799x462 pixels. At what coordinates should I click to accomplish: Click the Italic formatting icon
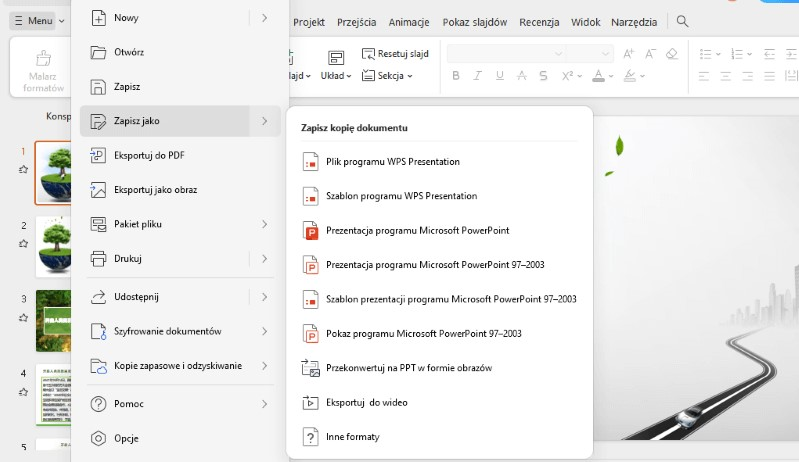pyautogui.click(x=477, y=76)
